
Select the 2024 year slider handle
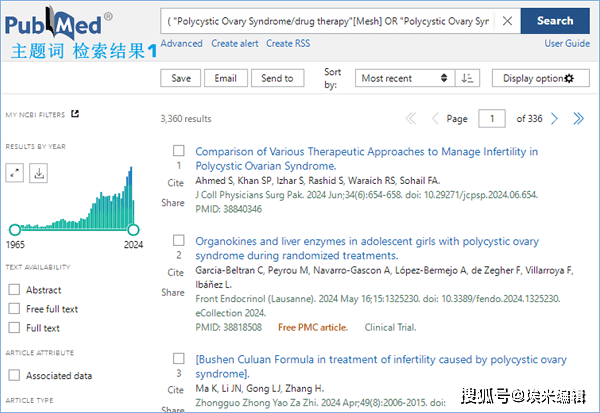[133, 230]
